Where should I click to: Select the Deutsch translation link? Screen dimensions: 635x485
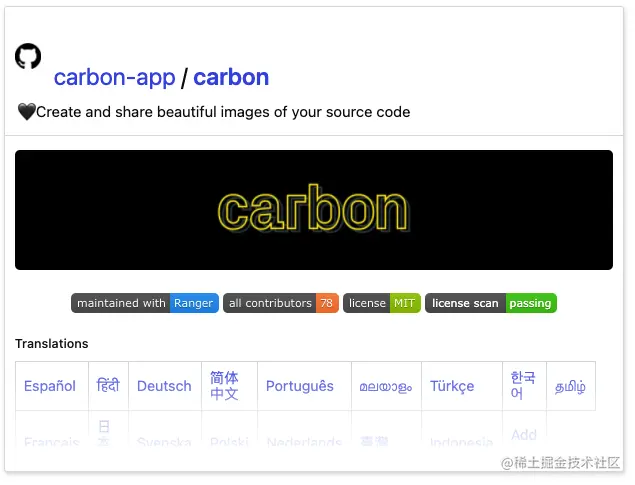pos(164,386)
